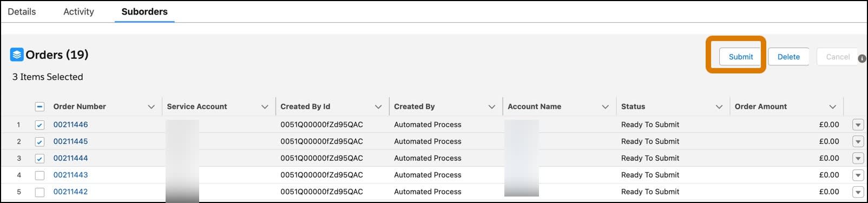Click the Orders (19) heading
This screenshot has width=868, height=203.
coord(57,55)
